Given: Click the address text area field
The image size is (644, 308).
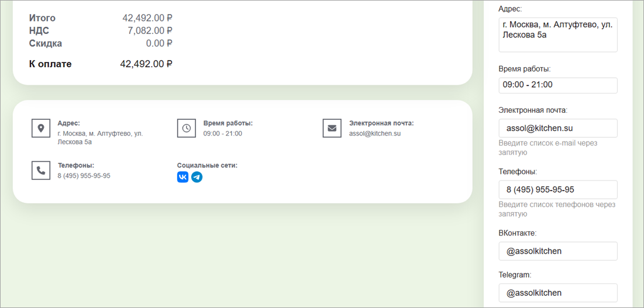Looking at the screenshot, I should click(x=557, y=34).
